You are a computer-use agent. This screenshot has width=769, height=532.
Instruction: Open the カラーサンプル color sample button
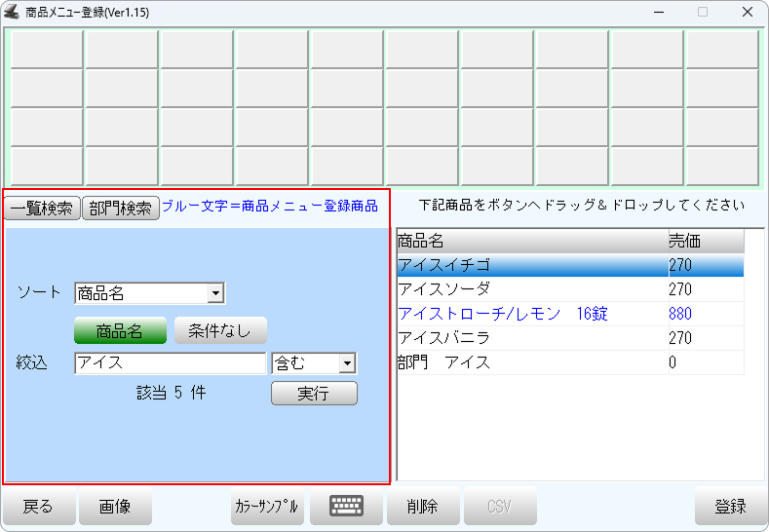point(268,507)
